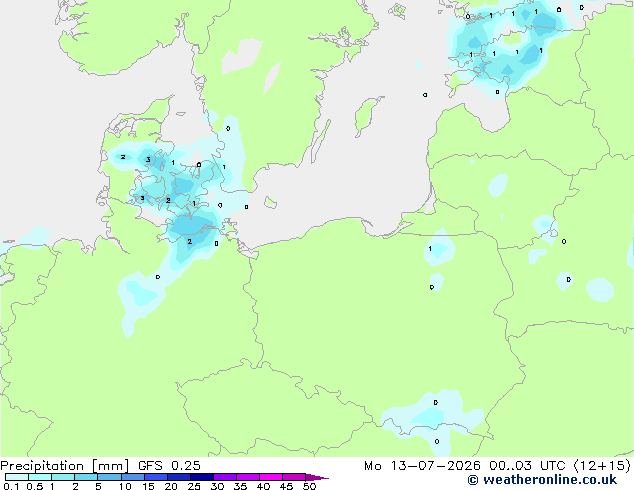Click the 0.1–0.5 mm legend color box
634x490 pixels.
click(17, 477)
